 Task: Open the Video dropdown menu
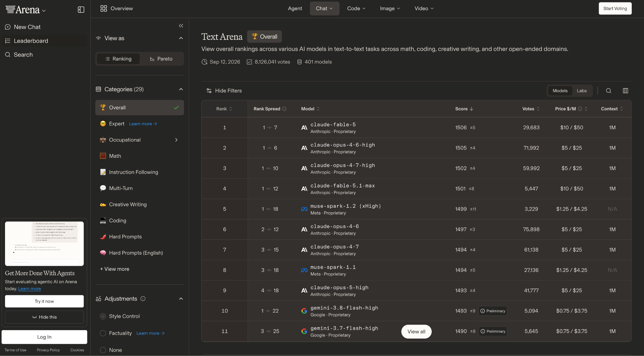pos(424,8)
